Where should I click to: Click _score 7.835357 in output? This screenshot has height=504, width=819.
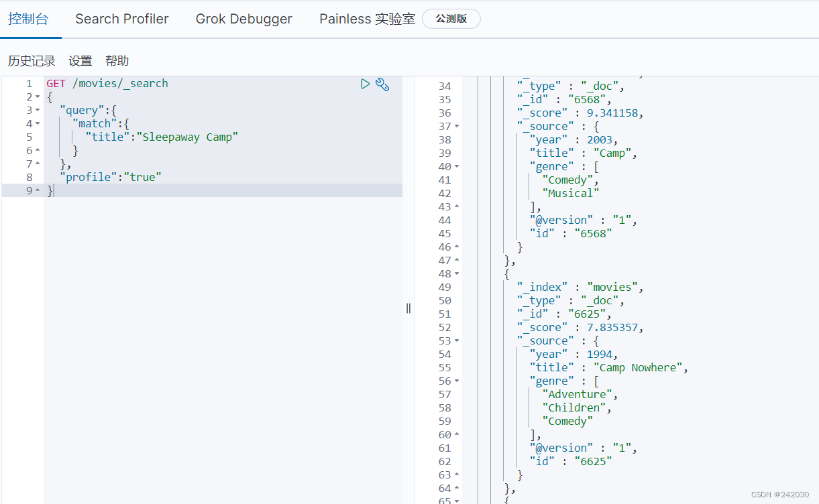tap(580, 328)
